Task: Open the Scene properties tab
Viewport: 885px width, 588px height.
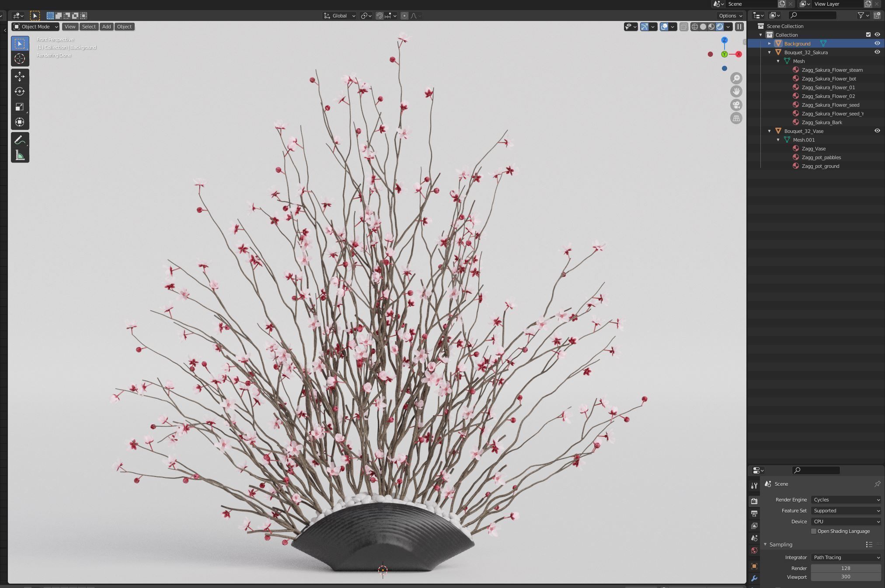Action: 754,538
